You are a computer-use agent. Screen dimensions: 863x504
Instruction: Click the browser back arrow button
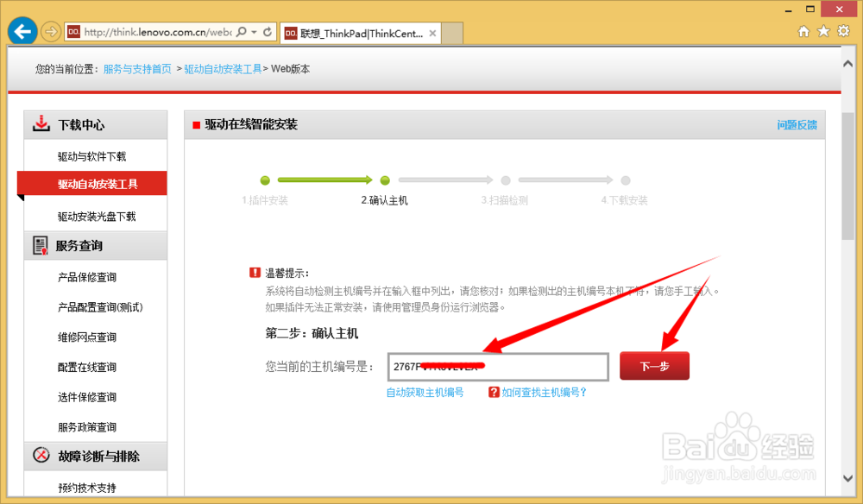click(x=22, y=31)
